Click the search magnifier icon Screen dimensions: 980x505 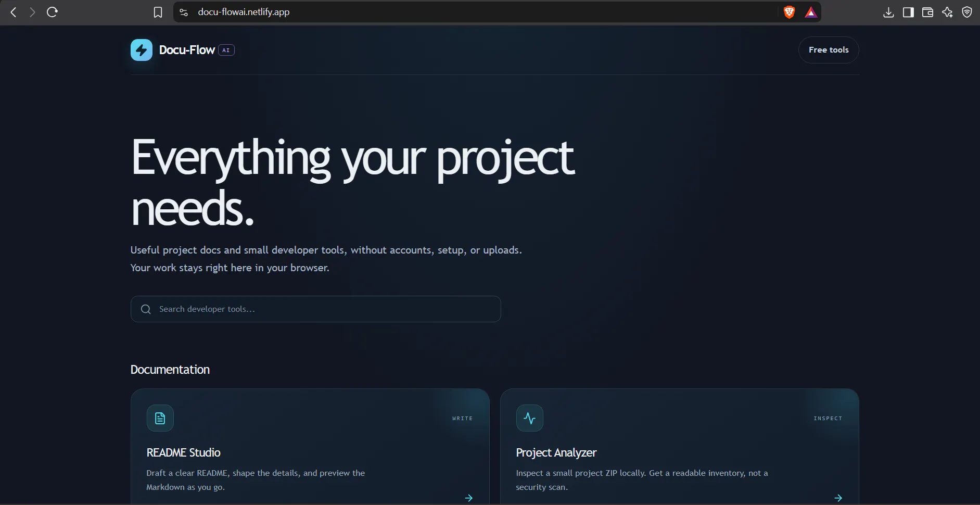146,309
